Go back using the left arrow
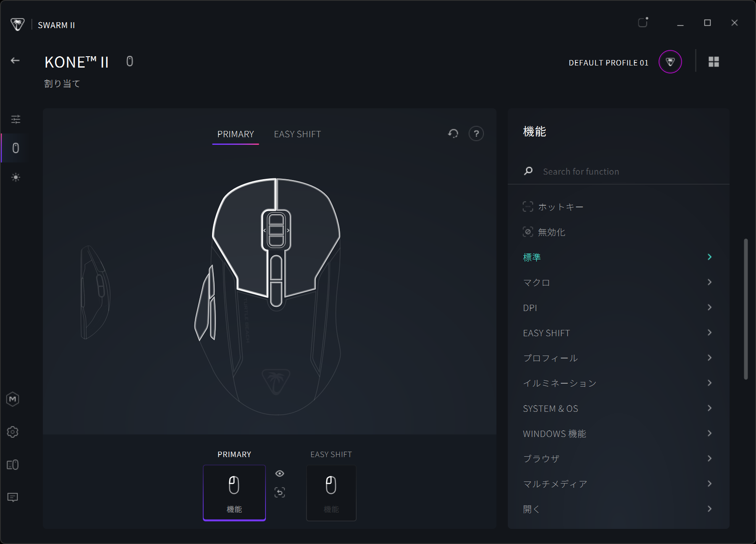The height and width of the screenshot is (544, 756). [15, 61]
